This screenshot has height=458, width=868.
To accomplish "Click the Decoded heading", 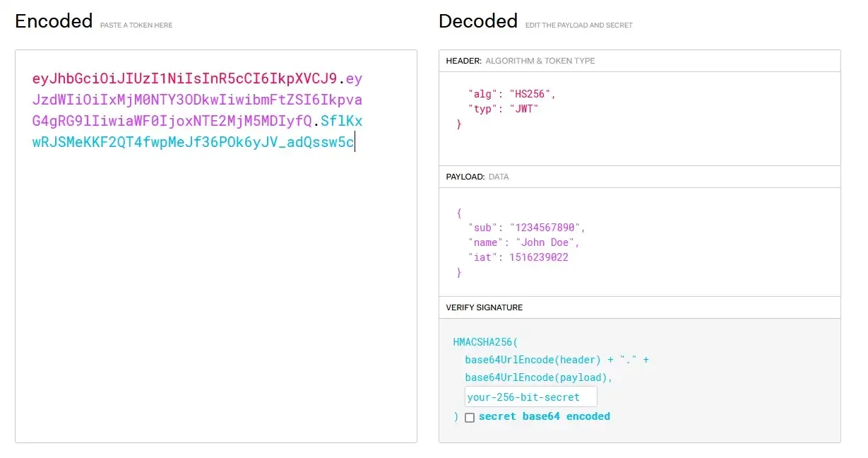I will 478,21.
